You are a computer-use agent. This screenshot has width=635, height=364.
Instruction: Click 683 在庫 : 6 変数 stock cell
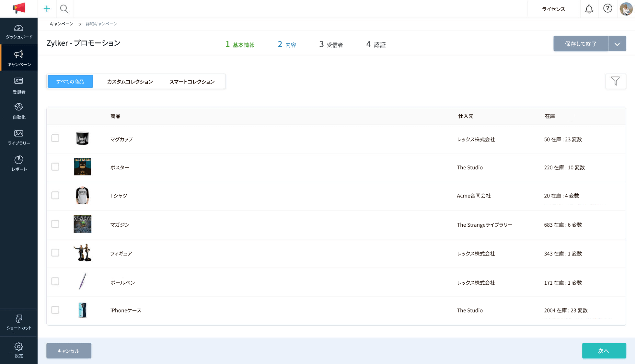tap(563, 225)
